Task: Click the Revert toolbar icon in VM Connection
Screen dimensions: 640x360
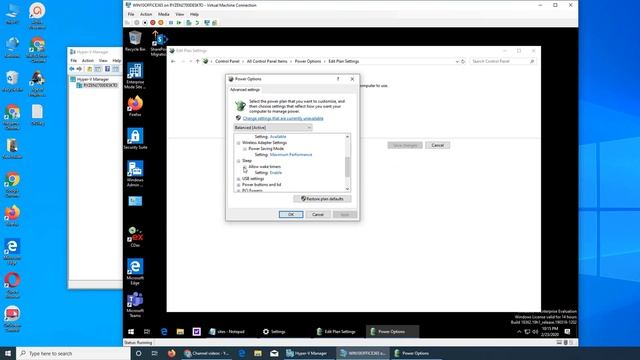Action: coord(197,22)
